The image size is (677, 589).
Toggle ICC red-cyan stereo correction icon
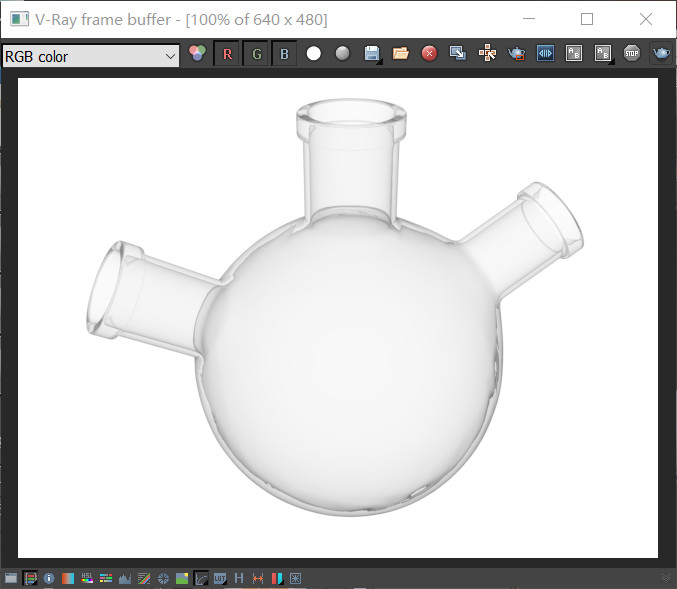point(277,578)
